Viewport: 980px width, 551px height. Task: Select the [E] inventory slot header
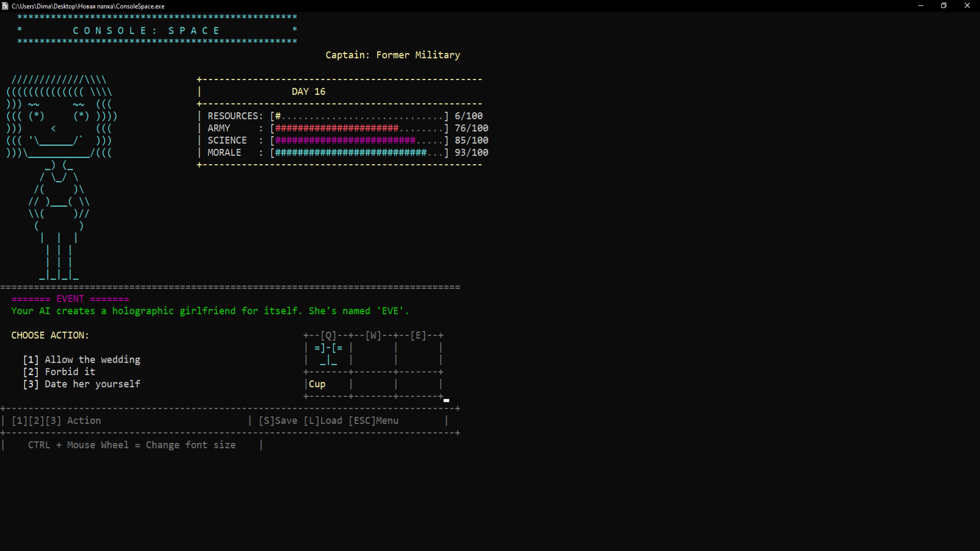pos(418,335)
